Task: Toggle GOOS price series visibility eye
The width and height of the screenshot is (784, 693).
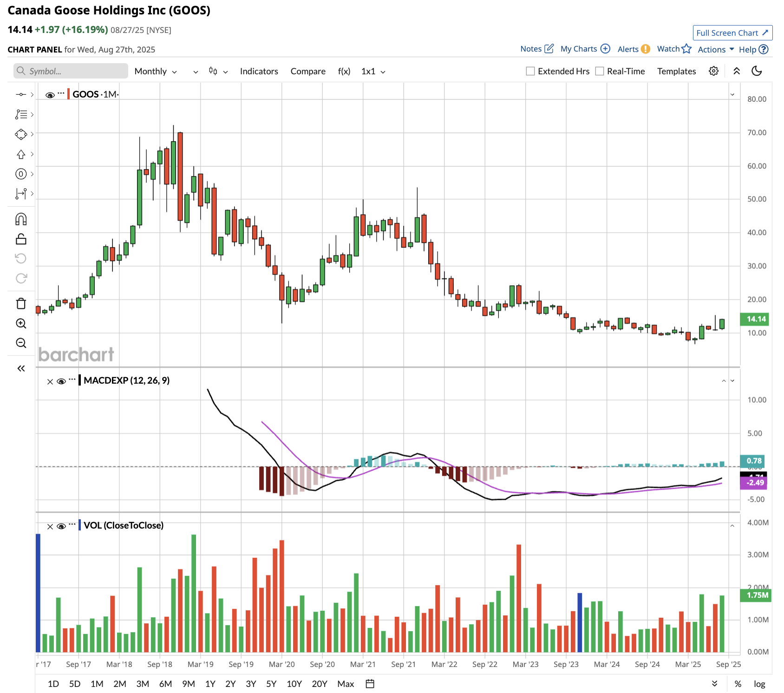Action: click(x=50, y=95)
